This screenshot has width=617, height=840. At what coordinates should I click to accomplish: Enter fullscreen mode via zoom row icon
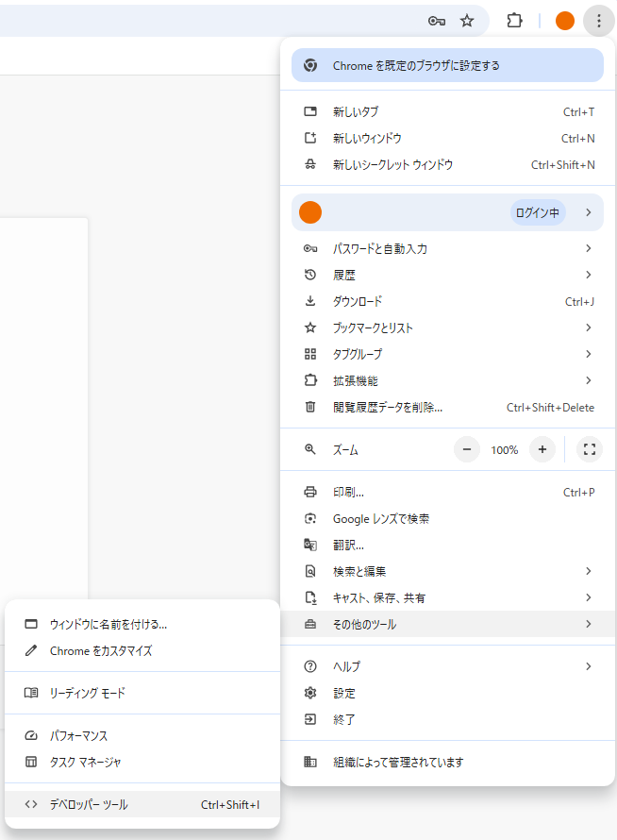(x=590, y=450)
